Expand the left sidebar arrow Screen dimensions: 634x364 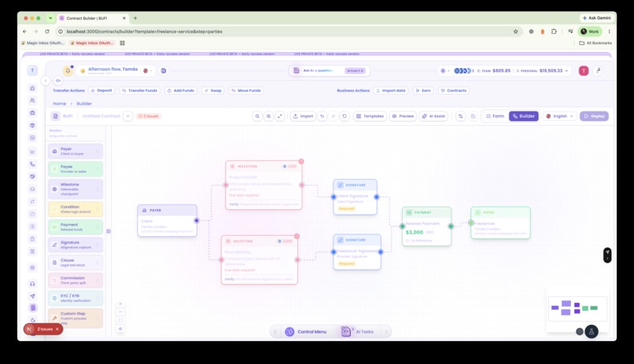(x=46, y=80)
